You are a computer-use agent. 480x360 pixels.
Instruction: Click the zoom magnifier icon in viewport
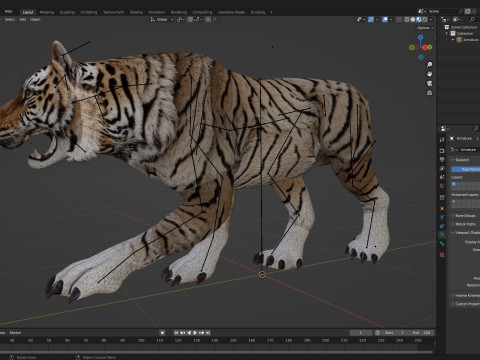tap(430, 64)
